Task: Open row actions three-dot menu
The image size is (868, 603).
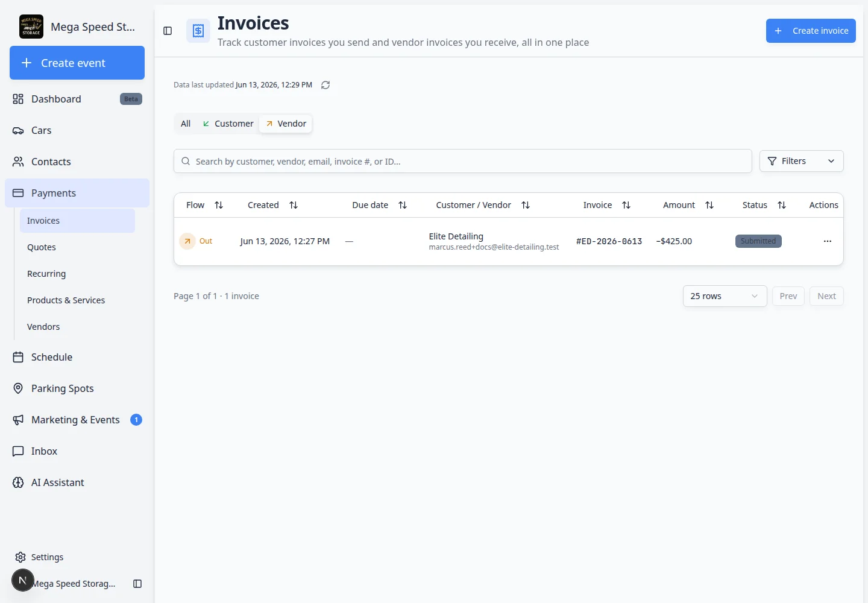Action: (x=828, y=241)
